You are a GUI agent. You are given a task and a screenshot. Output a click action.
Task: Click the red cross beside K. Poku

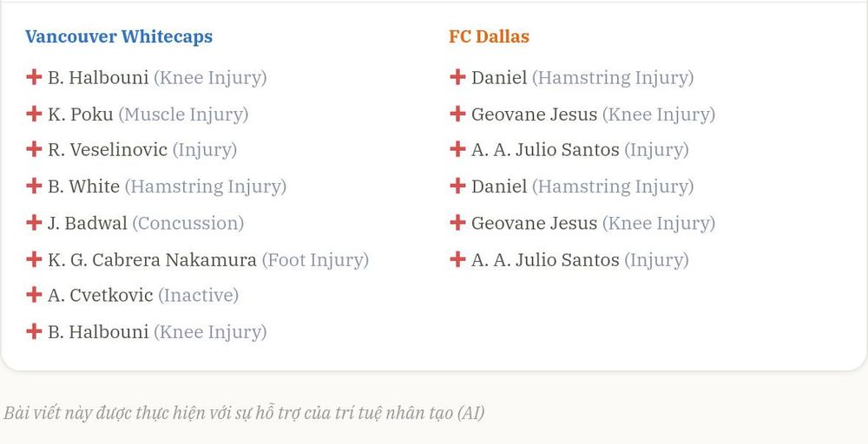34,114
